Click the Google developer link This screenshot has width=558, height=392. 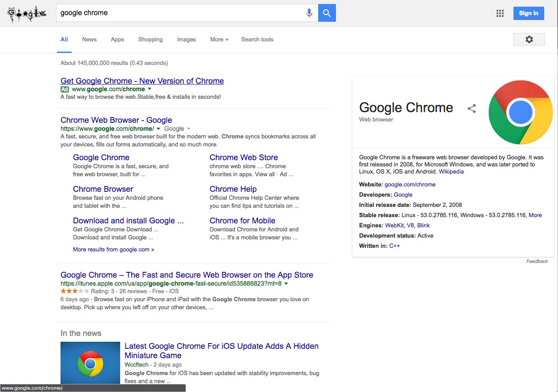(x=403, y=194)
